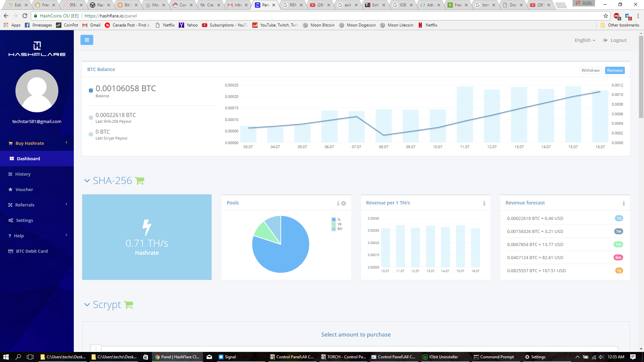Open the Settings sidebar item
644x362 pixels.
[37, 220]
